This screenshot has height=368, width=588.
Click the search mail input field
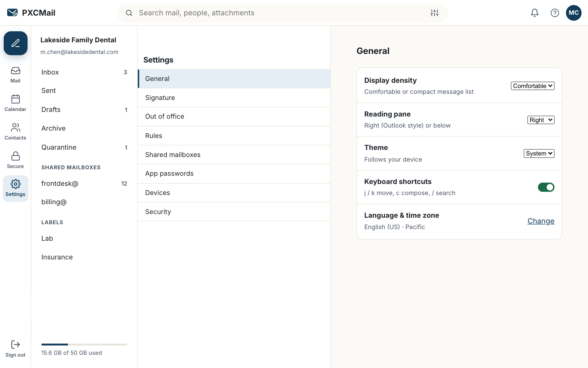[282, 13]
